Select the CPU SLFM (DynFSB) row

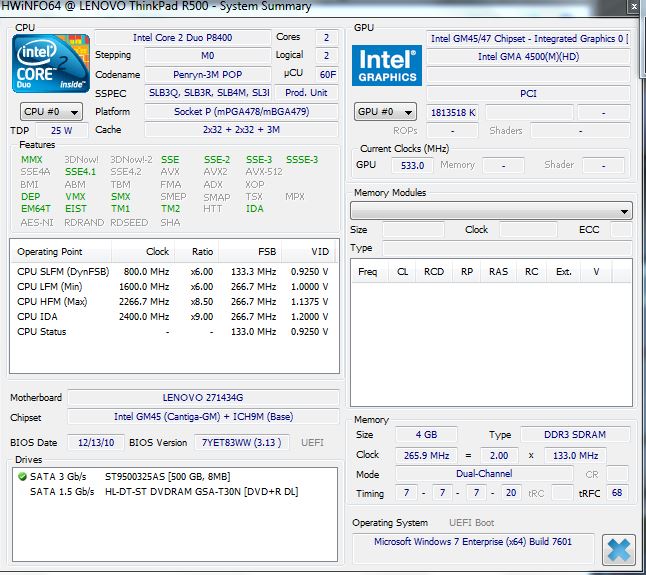(173, 272)
